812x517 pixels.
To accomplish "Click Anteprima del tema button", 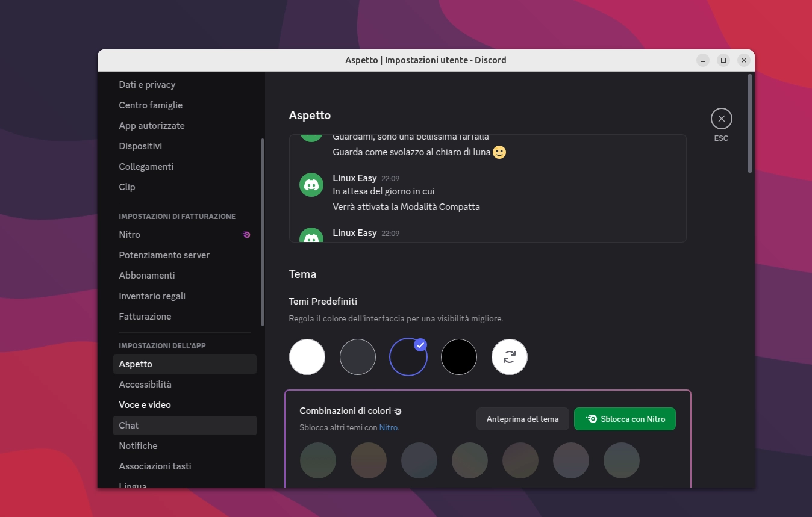I will [x=523, y=419].
